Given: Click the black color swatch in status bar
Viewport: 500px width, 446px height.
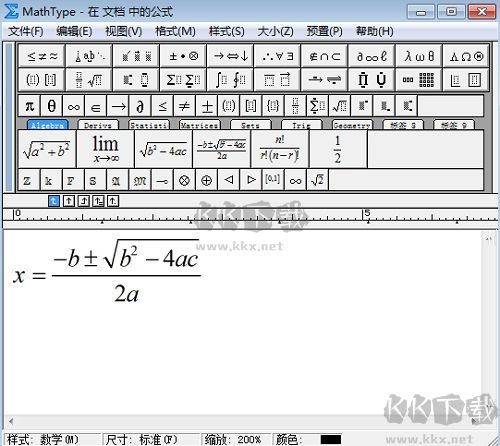Looking at the screenshot, I should coord(331,439).
